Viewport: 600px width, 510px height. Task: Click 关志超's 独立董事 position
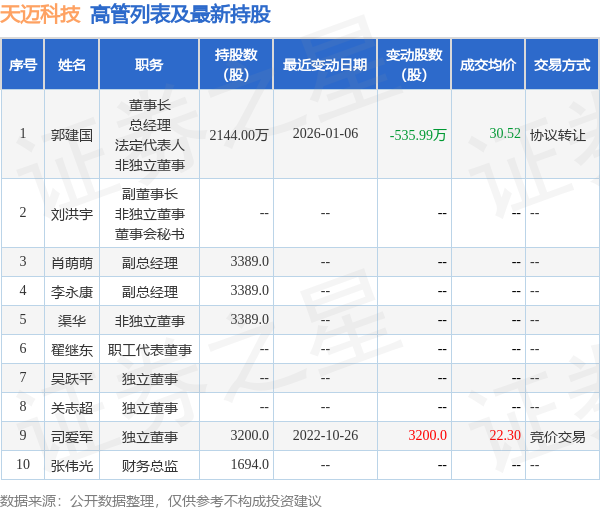pyautogui.click(x=150, y=408)
